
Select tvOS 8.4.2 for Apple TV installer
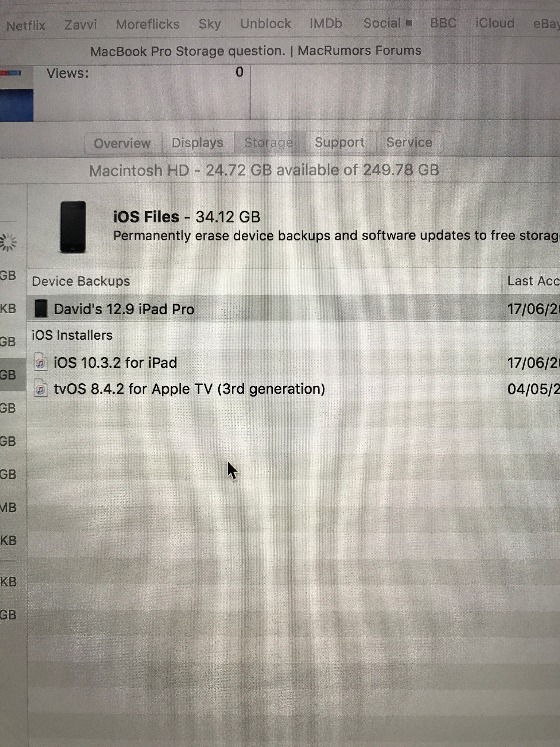293,389
